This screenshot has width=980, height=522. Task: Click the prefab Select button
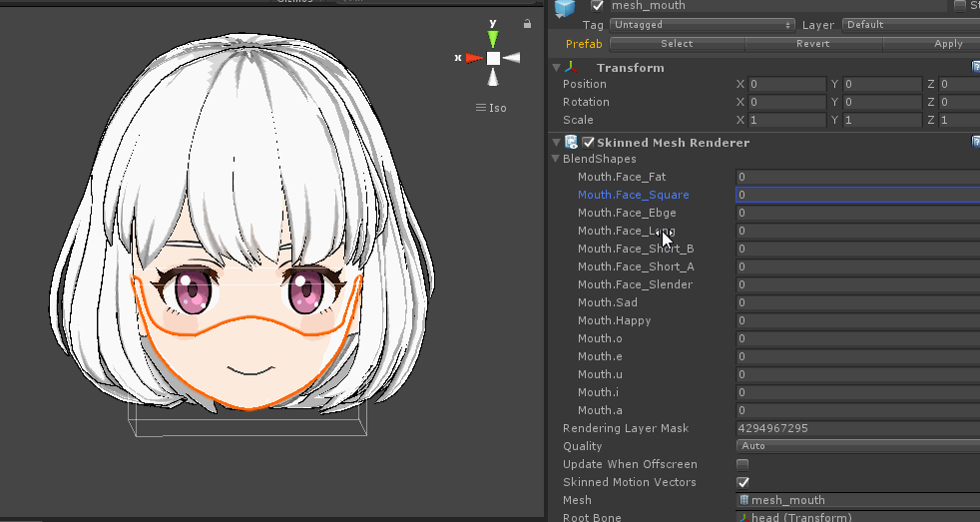click(x=677, y=44)
